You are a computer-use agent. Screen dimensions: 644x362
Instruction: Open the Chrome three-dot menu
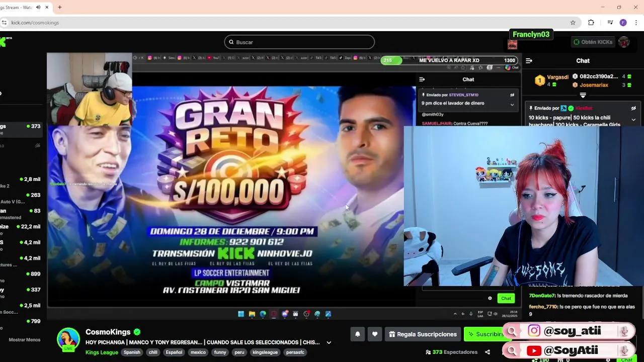636,23
